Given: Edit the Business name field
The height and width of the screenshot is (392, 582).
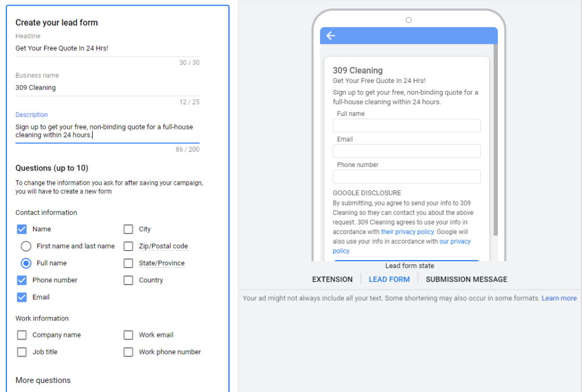Looking at the screenshot, I should tap(107, 87).
